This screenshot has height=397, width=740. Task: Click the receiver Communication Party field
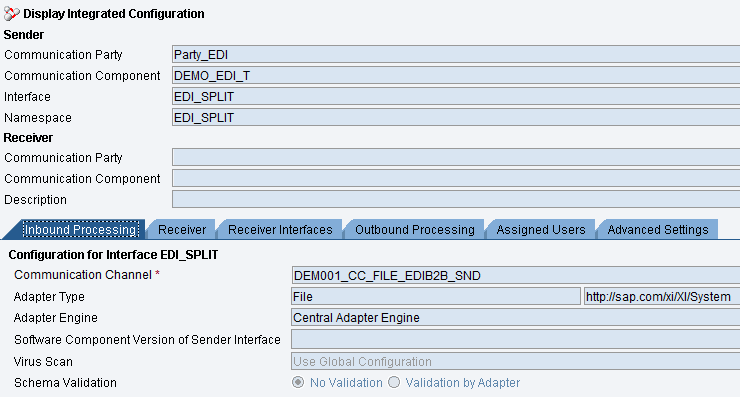(456, 157)
